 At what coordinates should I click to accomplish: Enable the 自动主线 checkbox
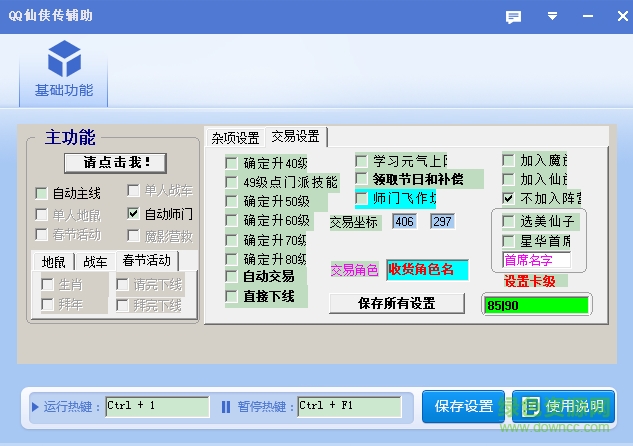click(42, 193)
